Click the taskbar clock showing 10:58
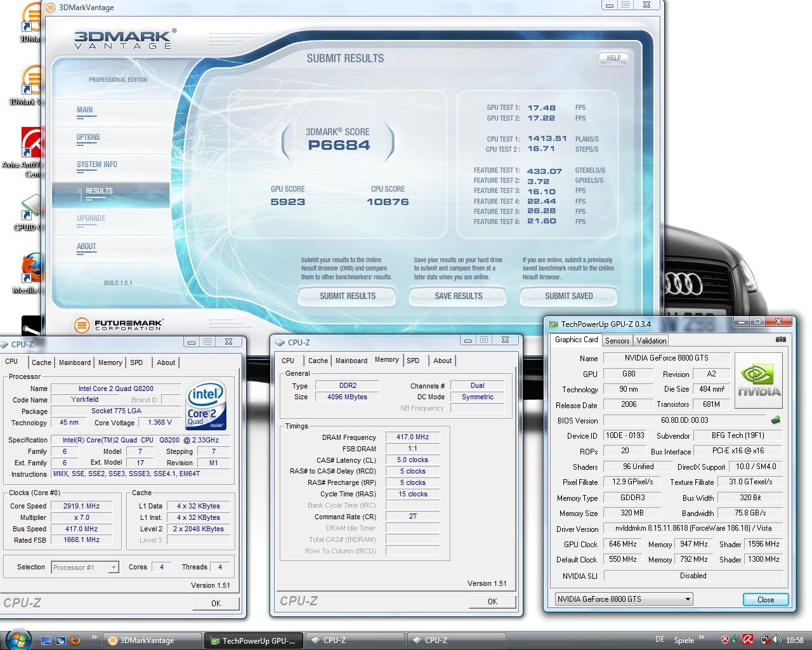 pos(795,640)
